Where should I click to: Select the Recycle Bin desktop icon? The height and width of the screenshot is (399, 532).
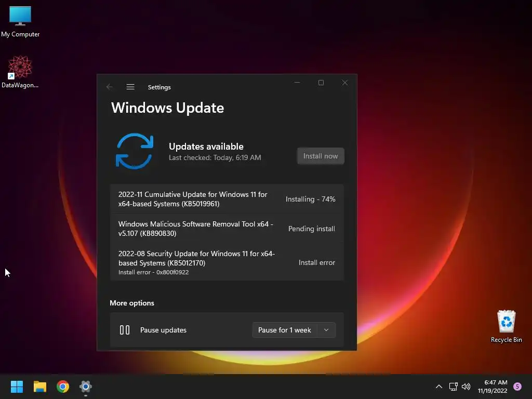(x=506, y=326)
